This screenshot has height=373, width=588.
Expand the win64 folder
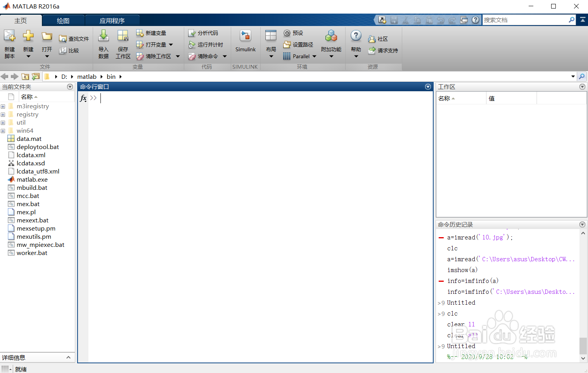[3, 131]
